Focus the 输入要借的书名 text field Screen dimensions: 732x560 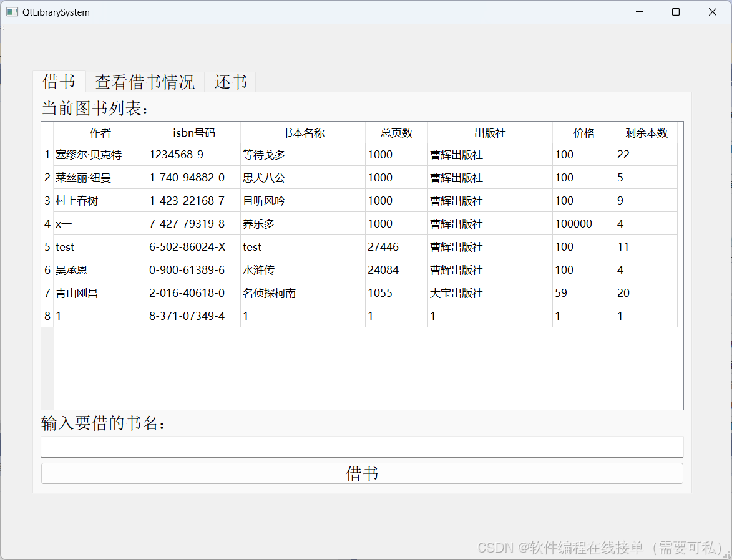point(362,447)
